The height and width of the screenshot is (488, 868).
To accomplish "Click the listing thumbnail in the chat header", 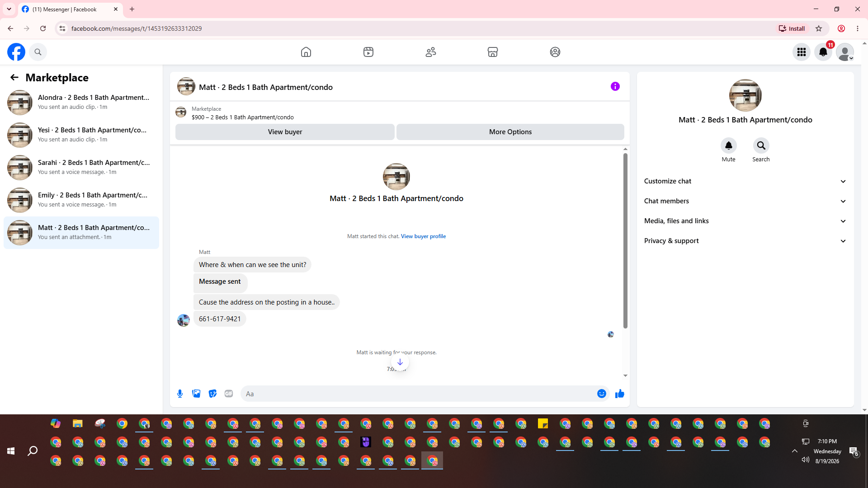I will pos(186,86).
